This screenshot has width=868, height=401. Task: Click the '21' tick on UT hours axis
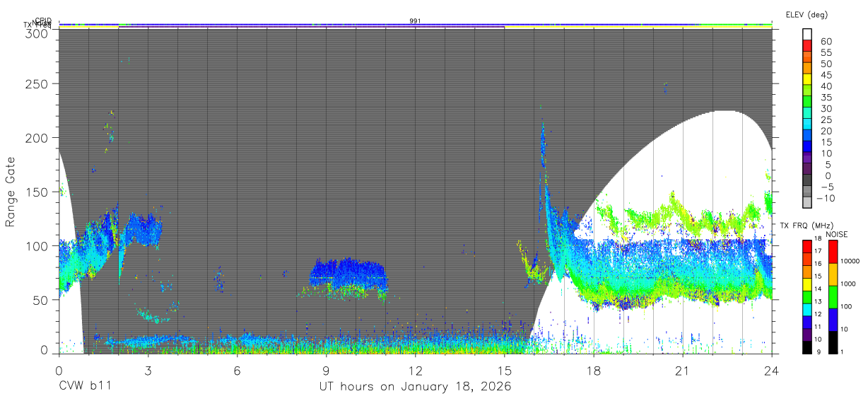click(x=682, y=370)
